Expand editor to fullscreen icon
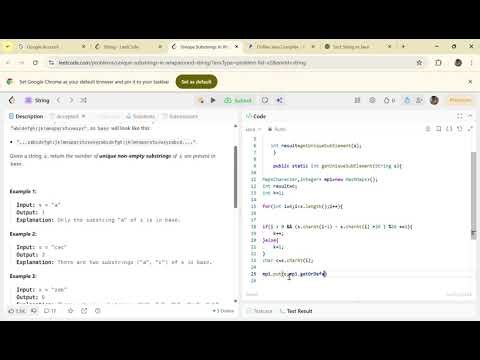The height and width of the screenshot is (360, 480). (470, 129)
